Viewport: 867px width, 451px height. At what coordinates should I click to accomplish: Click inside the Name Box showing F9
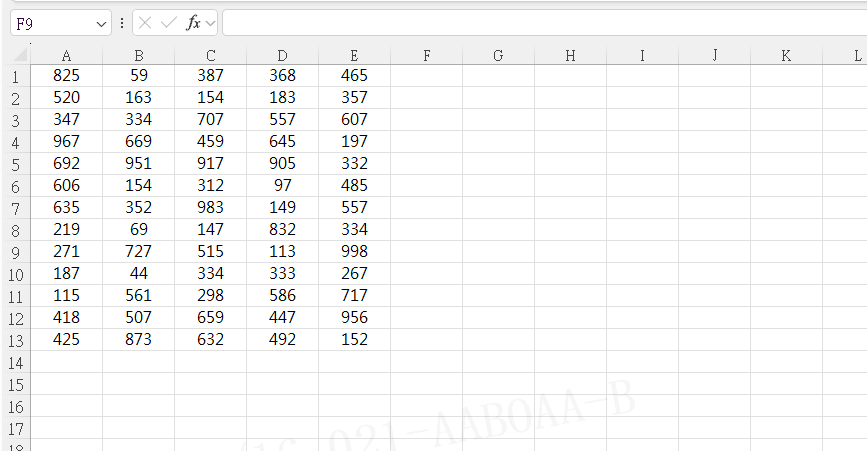coord(50,23)
